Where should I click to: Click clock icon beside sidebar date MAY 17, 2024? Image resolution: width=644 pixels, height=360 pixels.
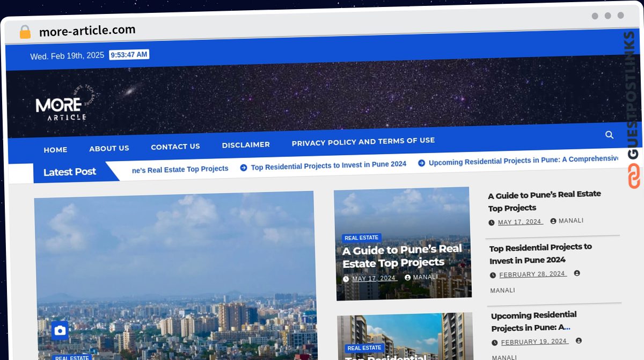pyautogui.click(x=492, y=222)
